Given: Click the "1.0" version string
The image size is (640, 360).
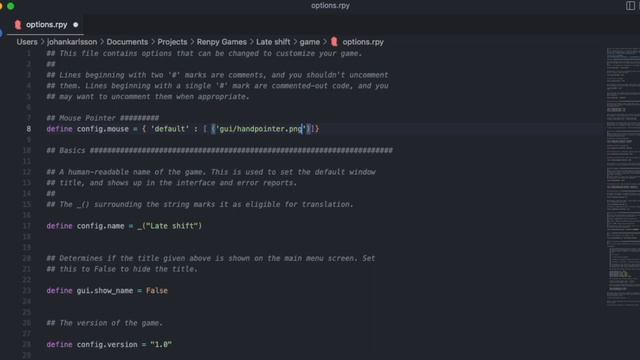Looking at the screenshot, I should tap(161, 344).
